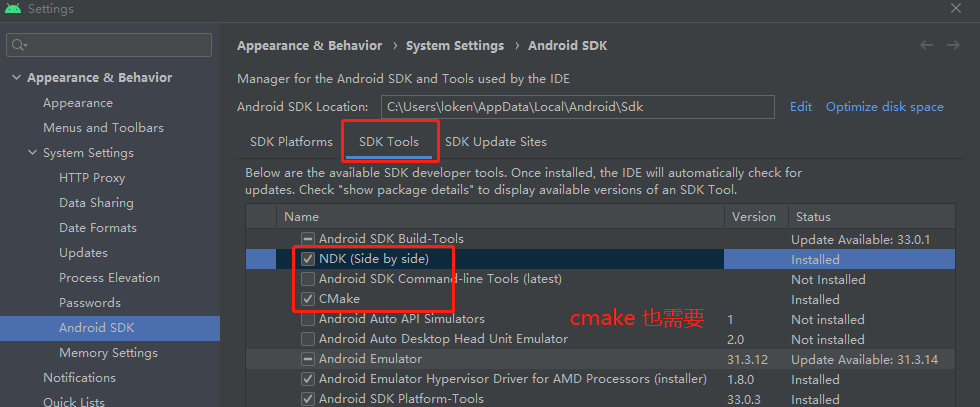
Task: Switch to the SDK Platforms tab
Action: 291,142
